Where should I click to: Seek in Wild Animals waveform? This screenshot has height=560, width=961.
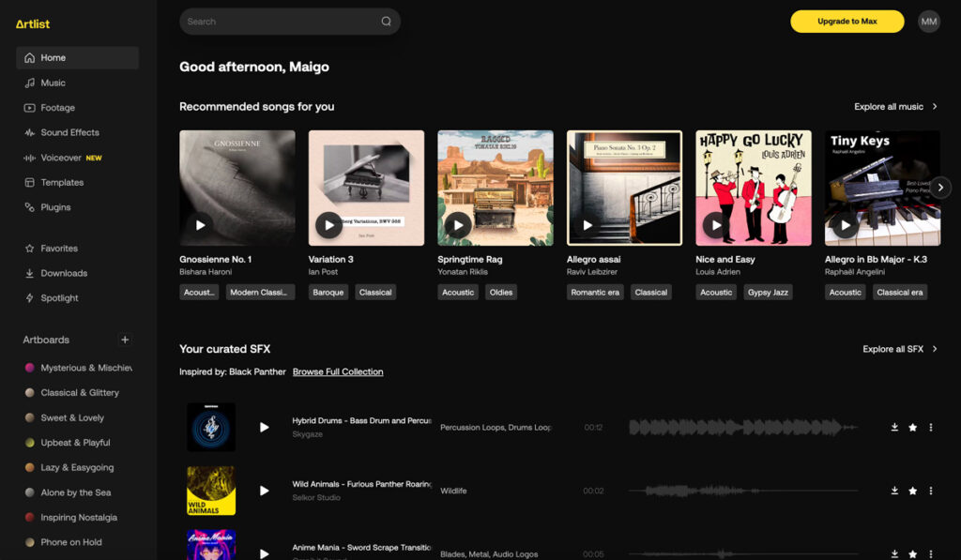[743, 491]
